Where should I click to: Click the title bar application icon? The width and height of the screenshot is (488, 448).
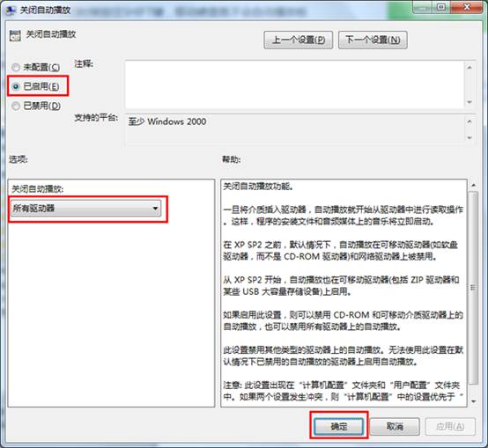pos(11,10)
